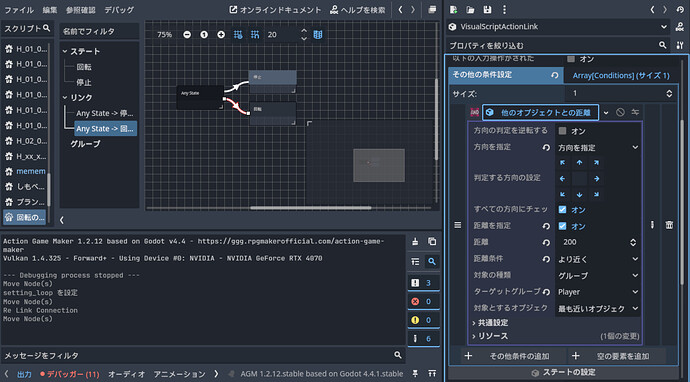The image size is (690, 382).
Task: Click the property filter search field
Action: click(558, 45)
